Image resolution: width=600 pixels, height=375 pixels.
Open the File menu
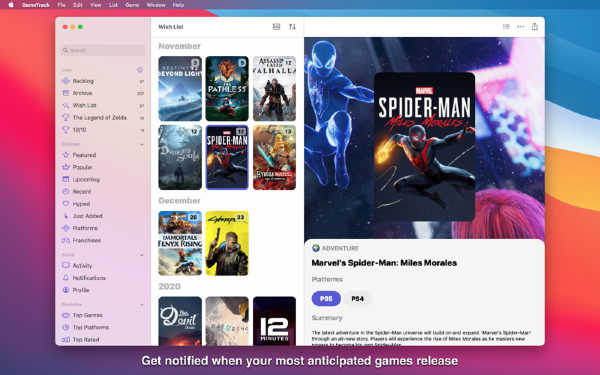coord(61,5)
